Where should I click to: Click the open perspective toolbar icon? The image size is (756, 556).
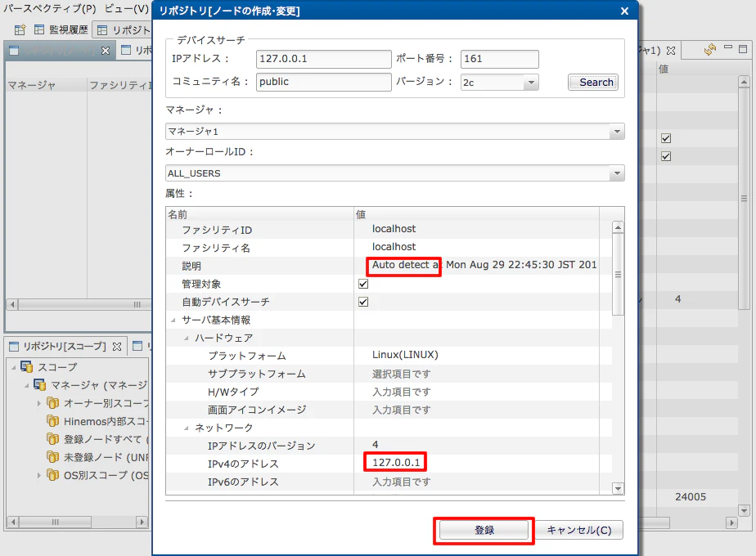20,30
